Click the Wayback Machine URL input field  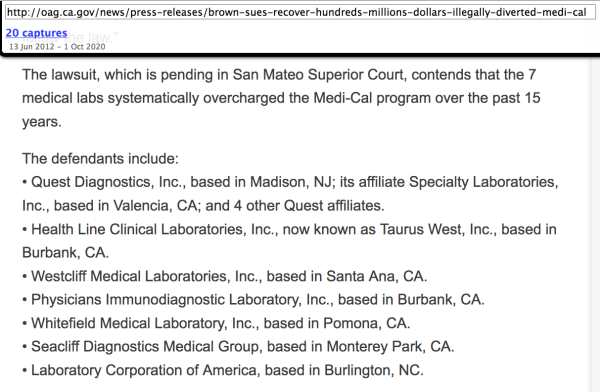pyautogui.click(x=300, y=13)
